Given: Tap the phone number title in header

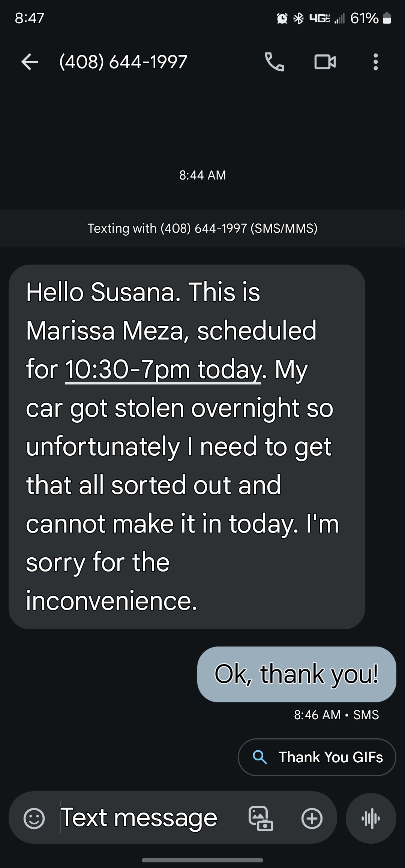Looking at the screenshot, I should (x=123, y=62).
